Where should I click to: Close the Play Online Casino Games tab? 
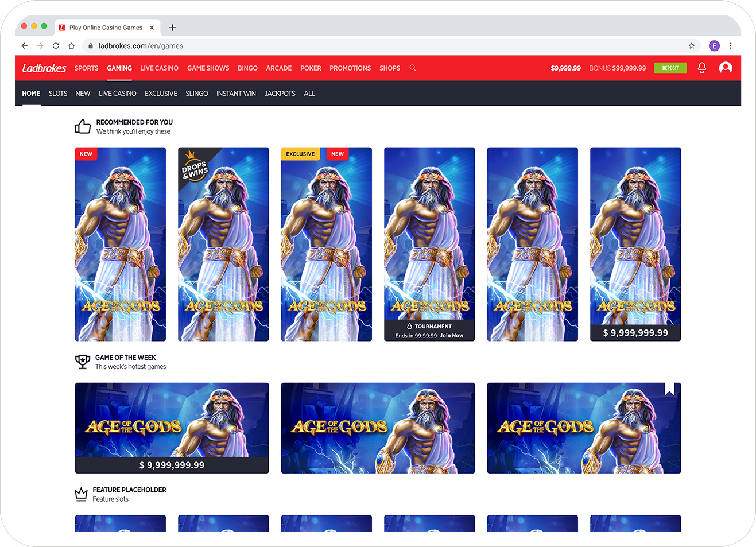(x=152, y=28)
